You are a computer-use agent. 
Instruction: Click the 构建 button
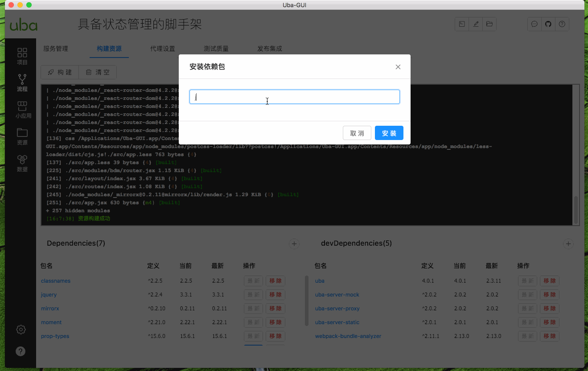60,72
